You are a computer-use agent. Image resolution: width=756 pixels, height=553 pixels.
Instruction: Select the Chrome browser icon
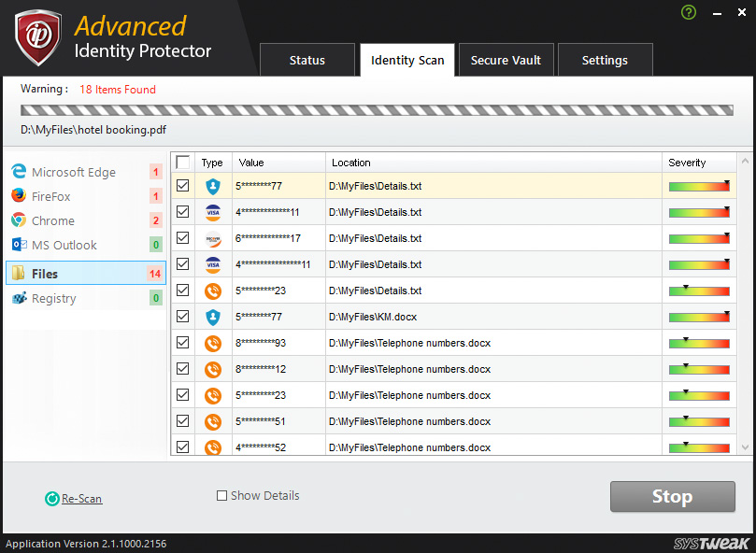tap(19, 220)
